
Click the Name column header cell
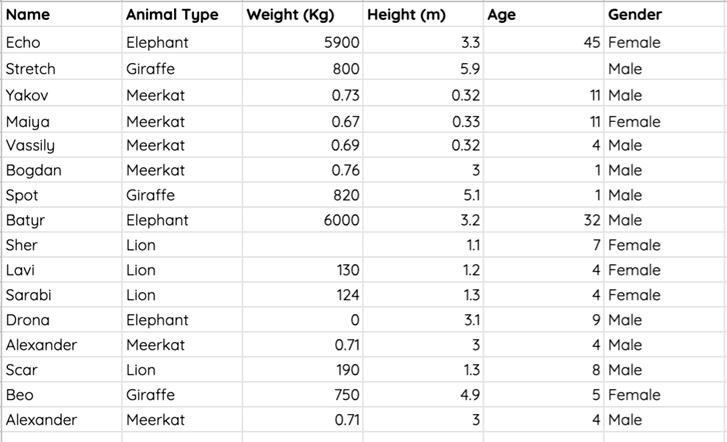60,15
